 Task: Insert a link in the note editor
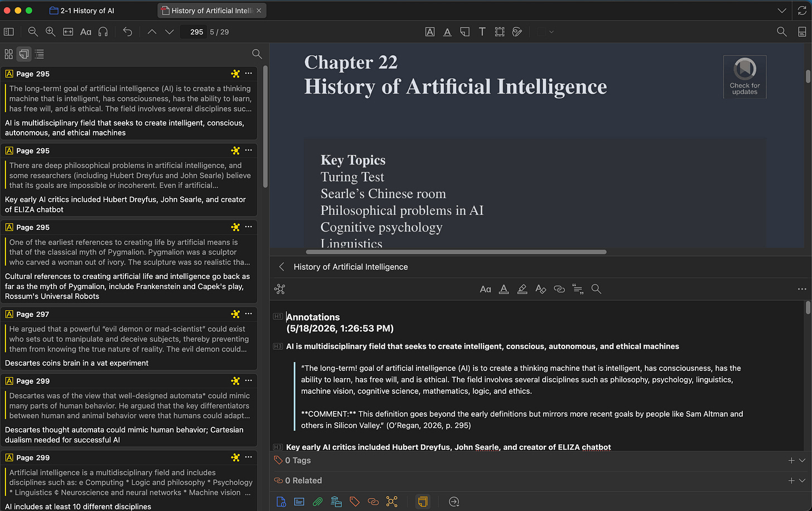click(x=559, y=289)
